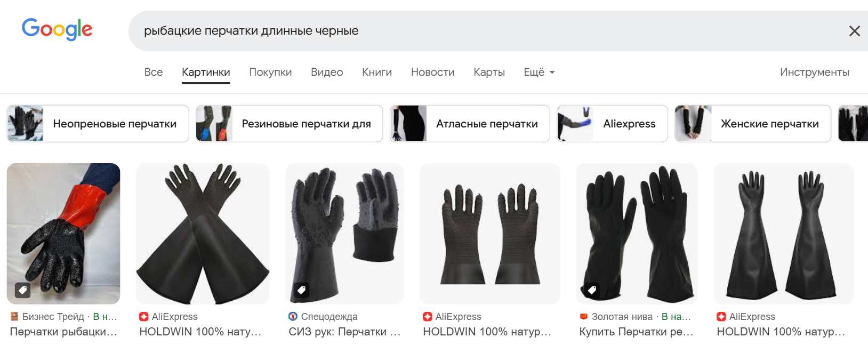868x345 pixels.
Task: Click the price tag icon on red-cuff glove image
Action: 22,290
